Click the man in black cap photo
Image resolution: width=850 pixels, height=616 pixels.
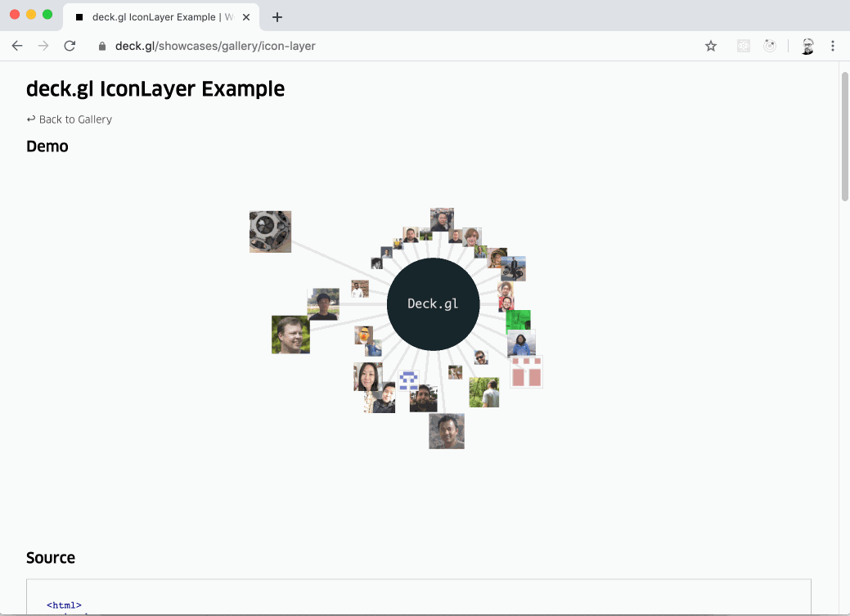click(x=323, y=304)
